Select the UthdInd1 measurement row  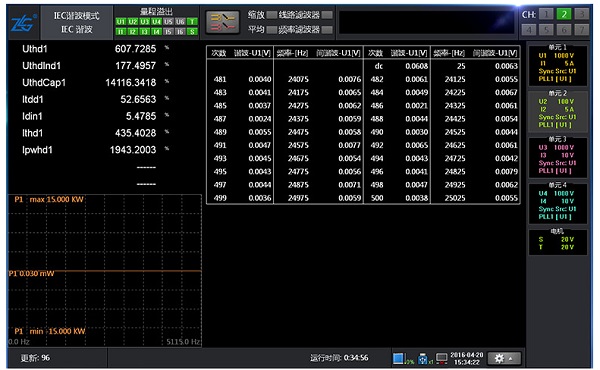pos(95,66)
